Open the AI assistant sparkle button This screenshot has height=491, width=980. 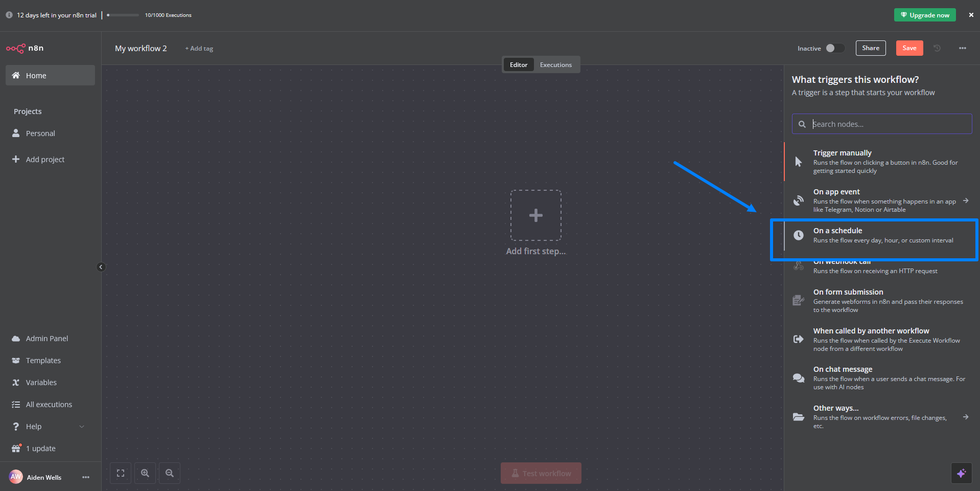(x=961, y=473)
